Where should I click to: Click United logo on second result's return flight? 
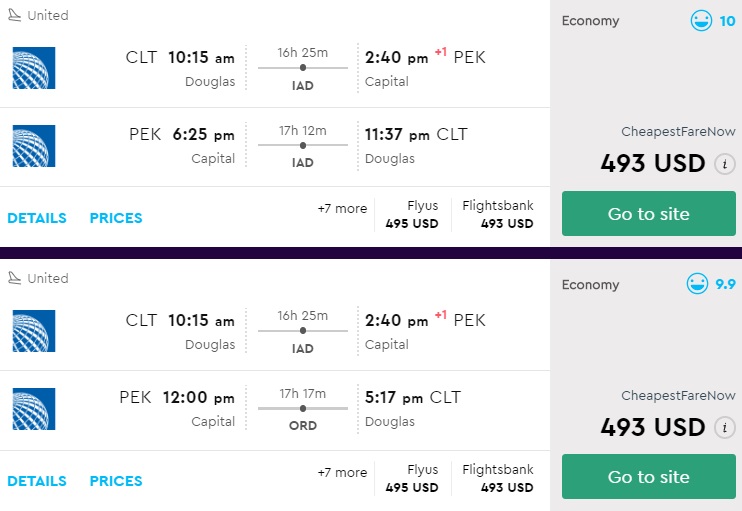tap(34, 409)
